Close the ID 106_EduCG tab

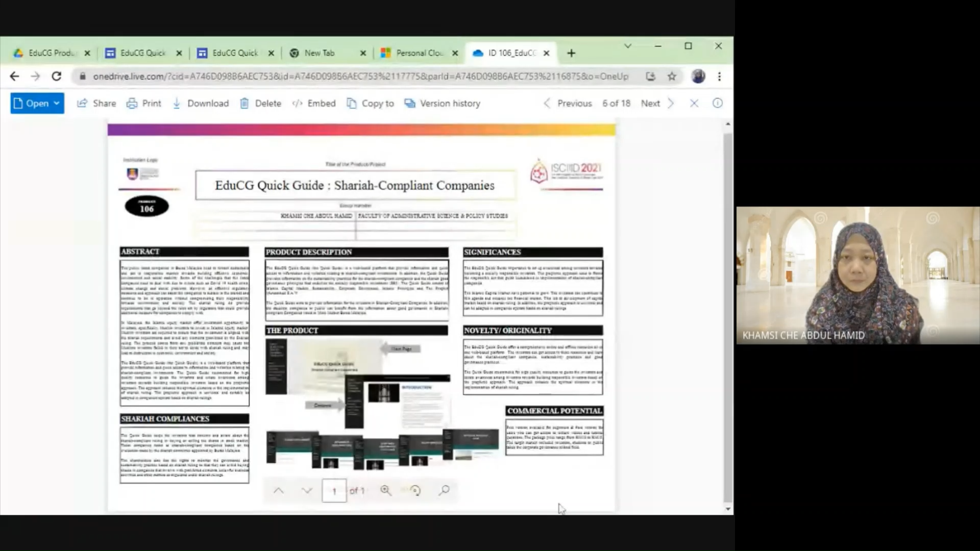547,53
